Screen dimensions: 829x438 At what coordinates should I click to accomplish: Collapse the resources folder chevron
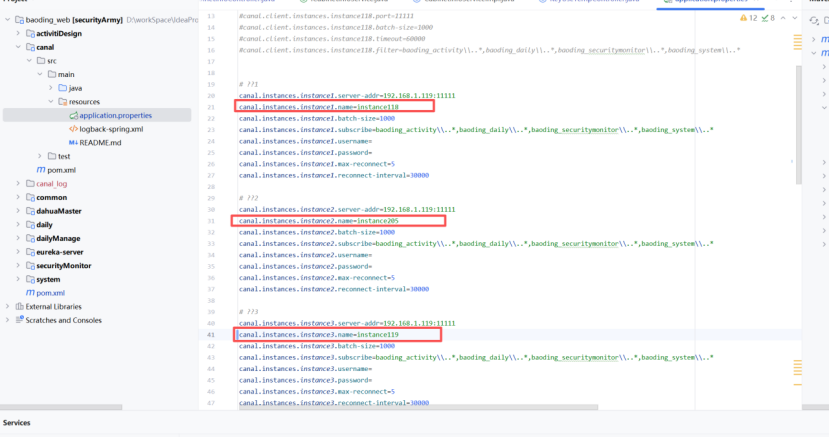click(x=51, y=102)
